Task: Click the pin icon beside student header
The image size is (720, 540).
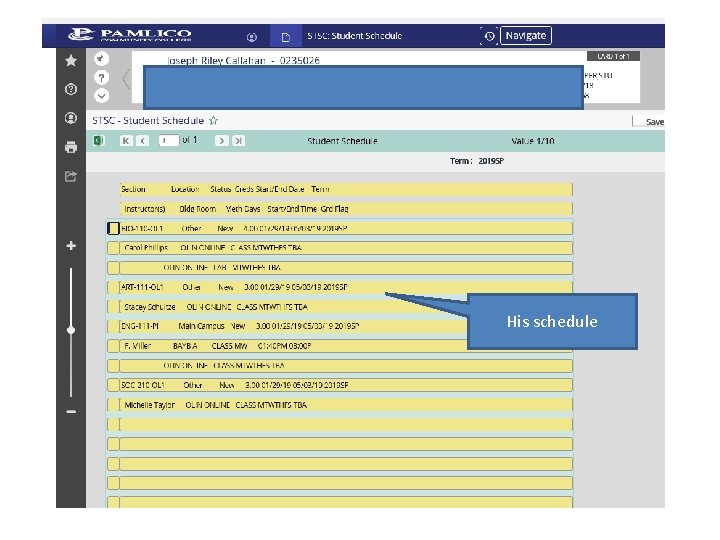Action: click(x=101, y=58)
